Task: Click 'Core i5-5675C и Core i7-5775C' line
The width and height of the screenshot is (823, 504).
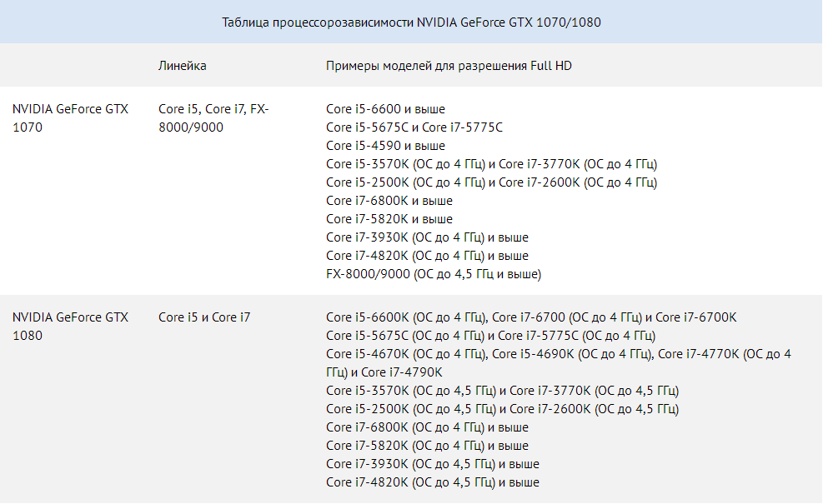Action: 414,127
